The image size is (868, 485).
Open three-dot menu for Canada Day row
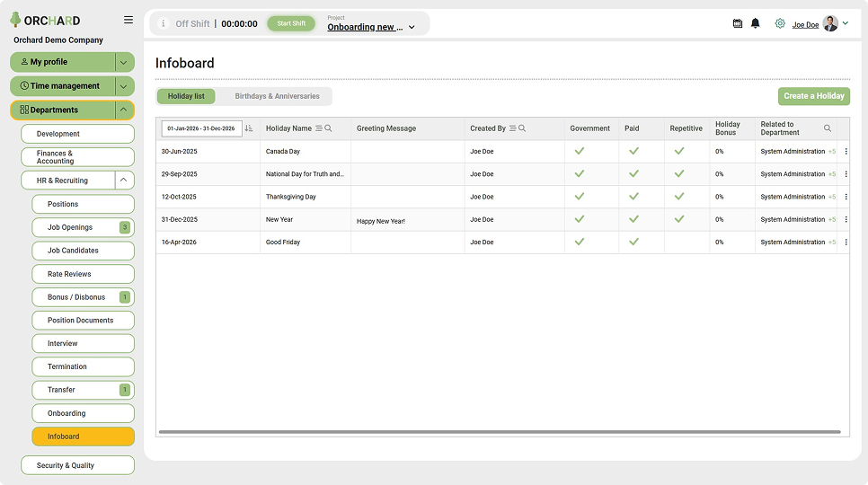846,151
